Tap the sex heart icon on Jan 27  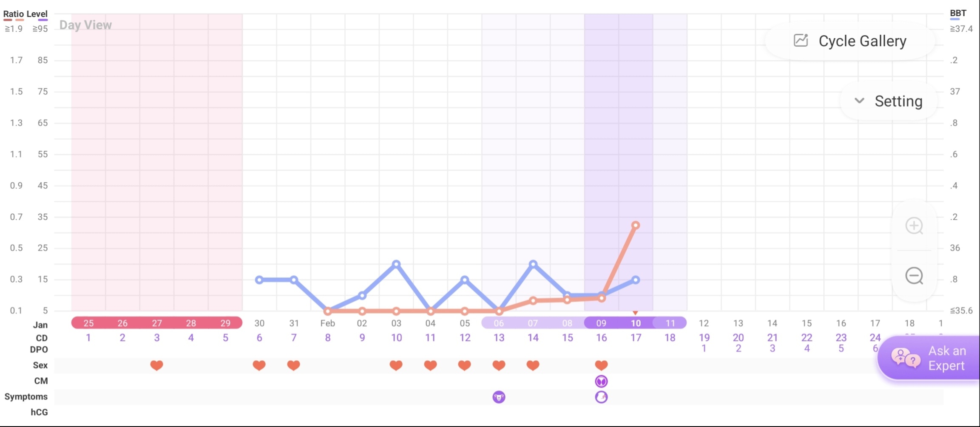156,365
